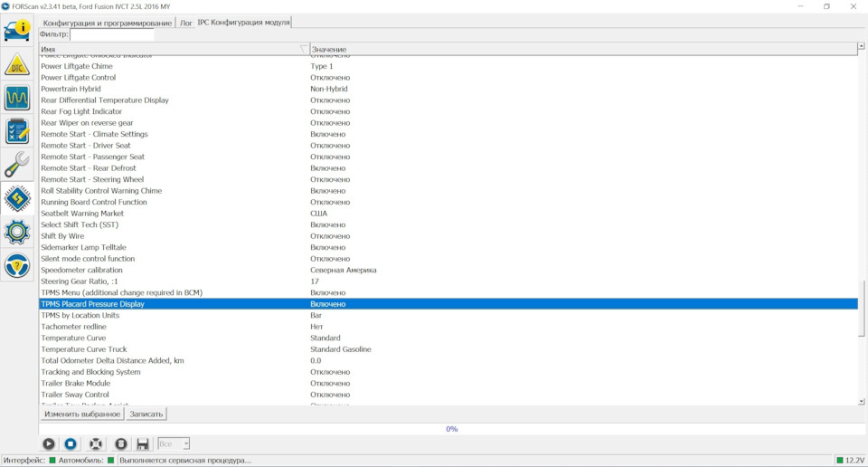Click the 'Записать' button

pyautogui.click(x=146, y=414)
